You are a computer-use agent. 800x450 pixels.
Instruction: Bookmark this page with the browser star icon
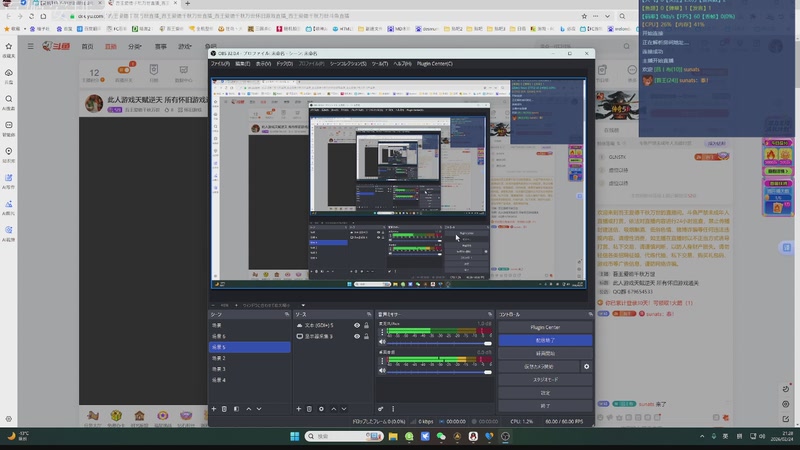[584, 16]
